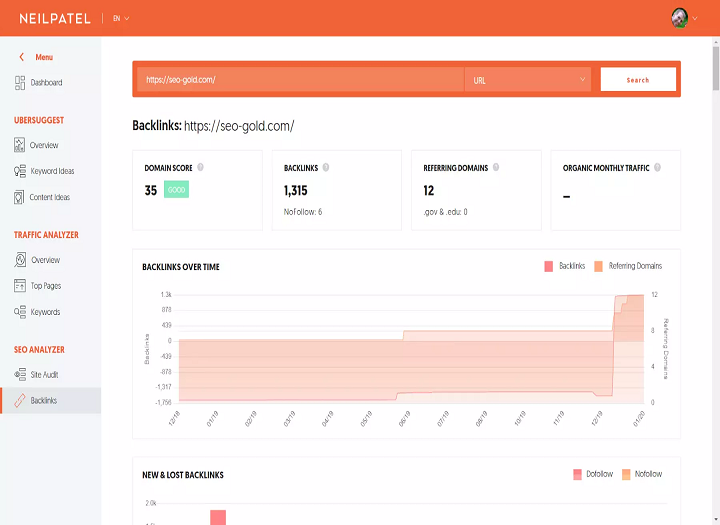Click the Domain Score 35 value
Viewport: 720px width, 525px height.
tap(151, 190)
